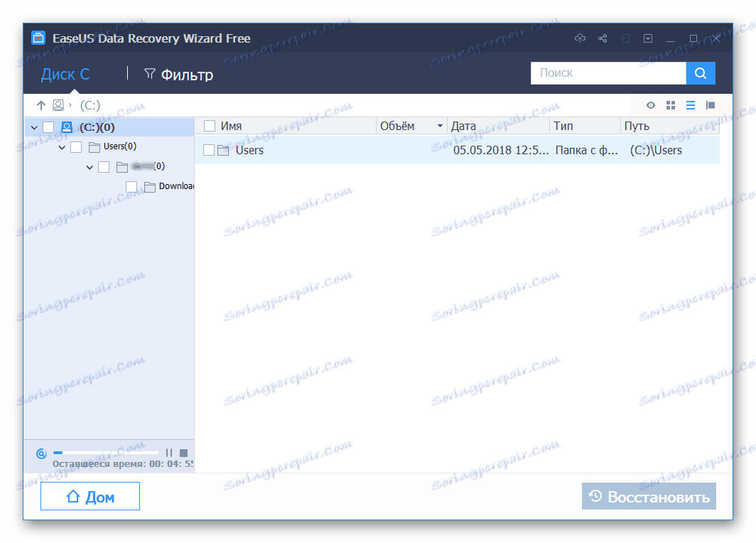Select Downloads tree item
Screen dimensions: 756x543
176,186
